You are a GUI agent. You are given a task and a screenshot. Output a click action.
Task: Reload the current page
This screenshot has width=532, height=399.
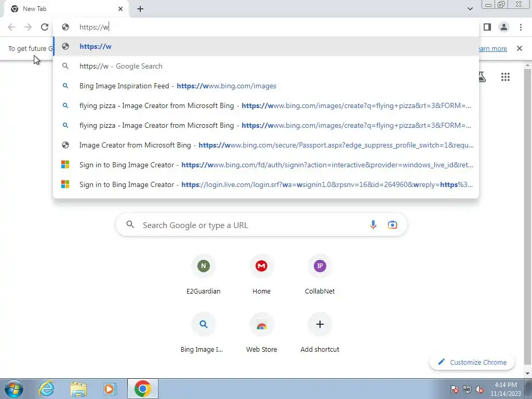[45, 27]
